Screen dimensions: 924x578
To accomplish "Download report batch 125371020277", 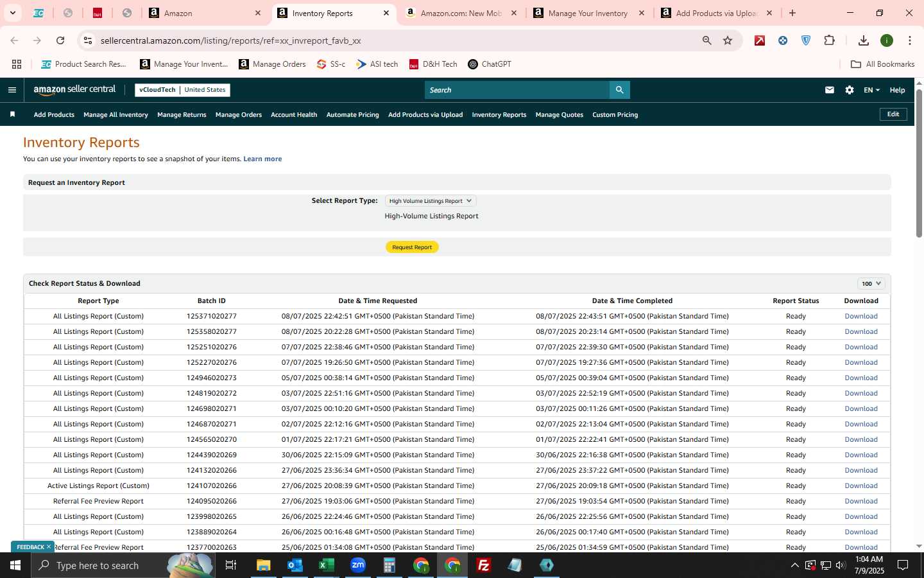I will coord(861,317).
